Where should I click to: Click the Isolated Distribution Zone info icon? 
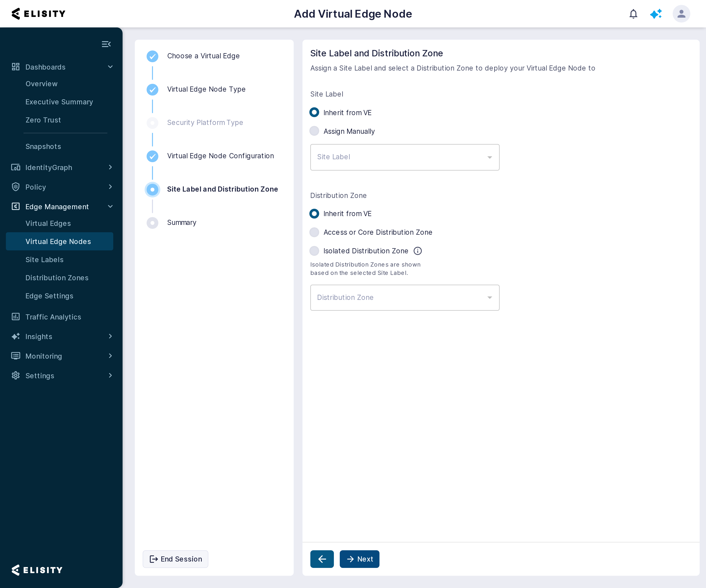pyautogui.click(x=417, y=251)
